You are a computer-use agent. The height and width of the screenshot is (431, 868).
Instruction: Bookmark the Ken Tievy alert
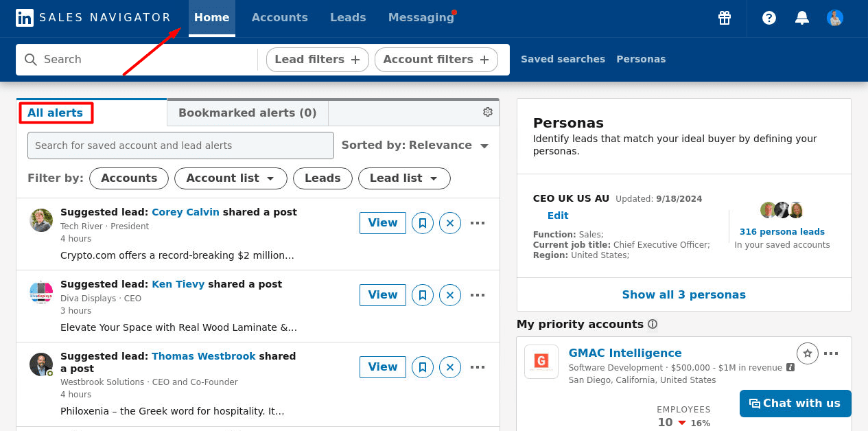click(x=423, y=295)
